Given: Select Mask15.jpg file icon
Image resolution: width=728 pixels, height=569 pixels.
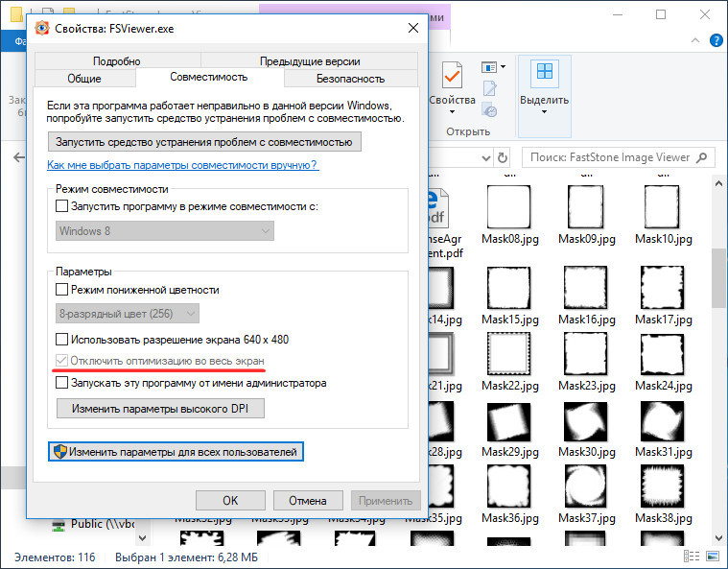Looking at the screenshot, I should (509, 288).
